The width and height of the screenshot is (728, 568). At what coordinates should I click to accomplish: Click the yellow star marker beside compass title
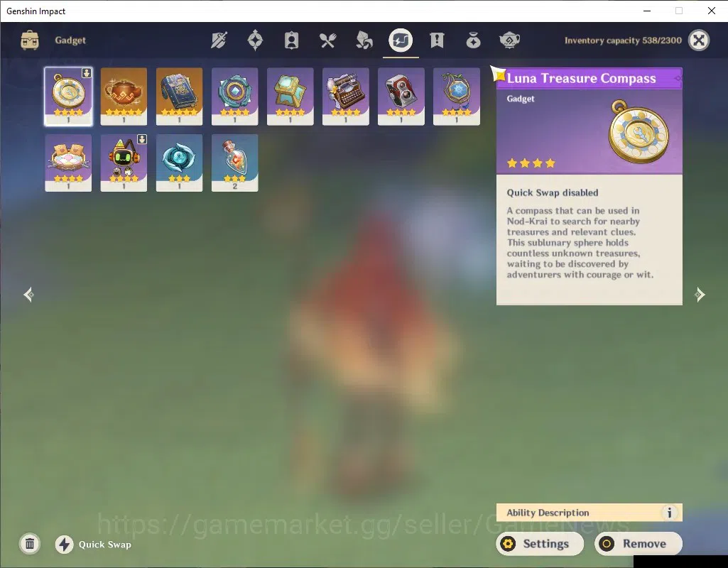(x=499, y=74)
